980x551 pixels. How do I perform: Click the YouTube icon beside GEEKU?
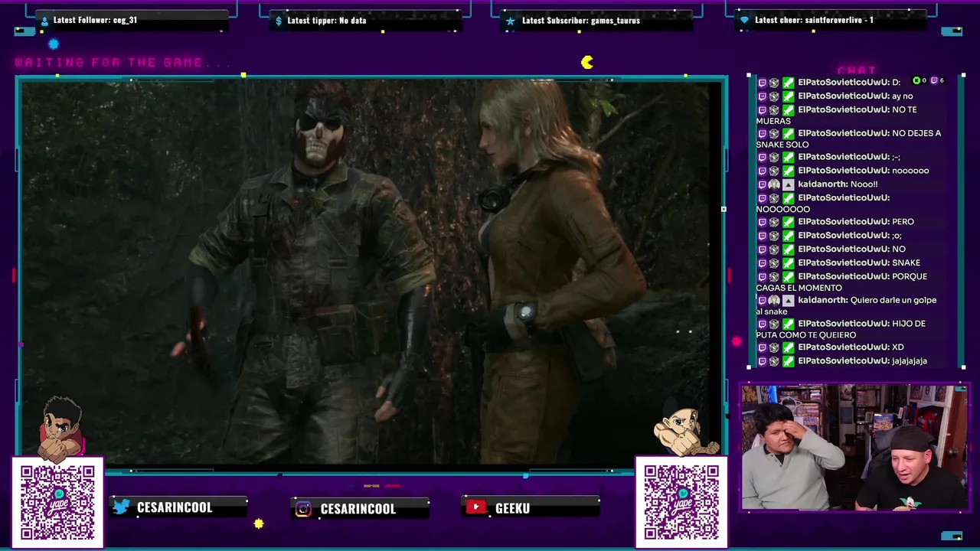476,507
